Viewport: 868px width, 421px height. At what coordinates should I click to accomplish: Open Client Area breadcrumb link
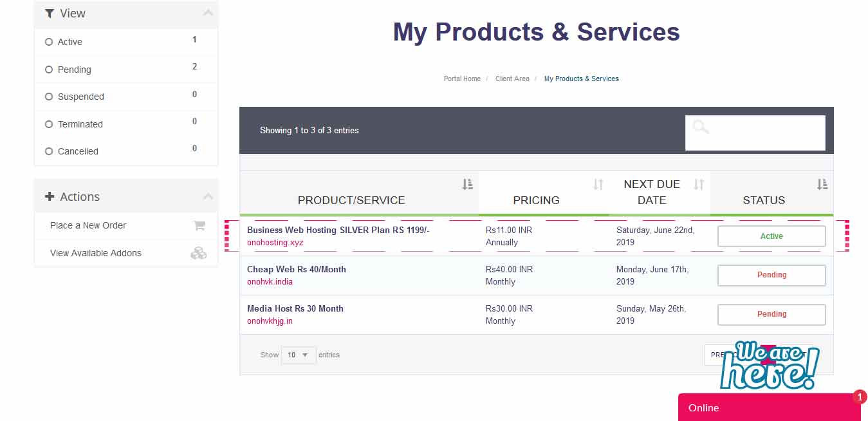pyautogui.click(x=512, y=79)
